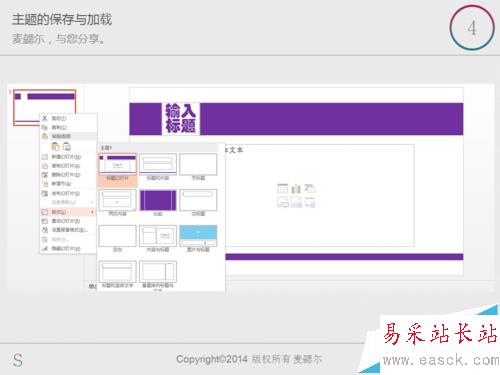Click the circled page number 4
The image size is (500, 375).
point(472,28)
